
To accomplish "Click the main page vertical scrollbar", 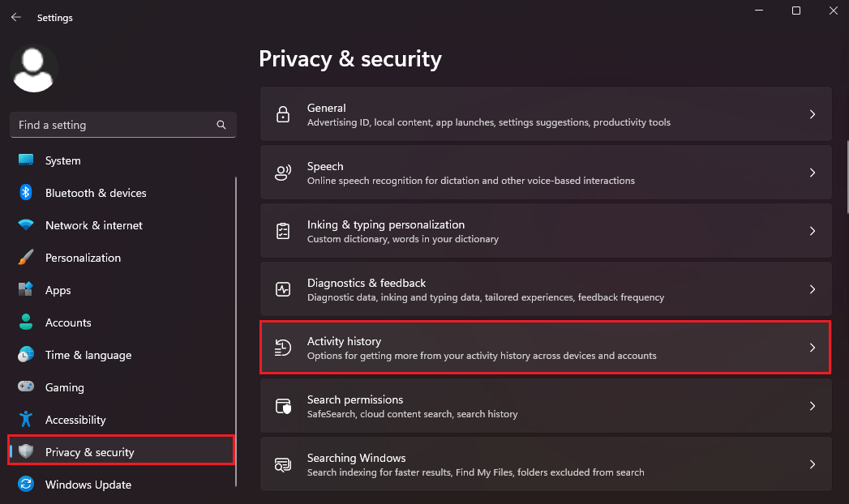I will tap(847, 177).
